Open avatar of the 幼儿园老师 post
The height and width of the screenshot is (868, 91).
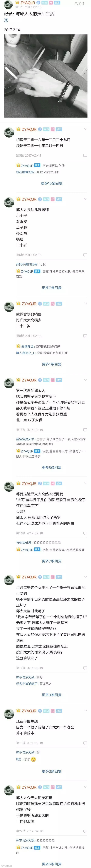[x=9, y=202]
